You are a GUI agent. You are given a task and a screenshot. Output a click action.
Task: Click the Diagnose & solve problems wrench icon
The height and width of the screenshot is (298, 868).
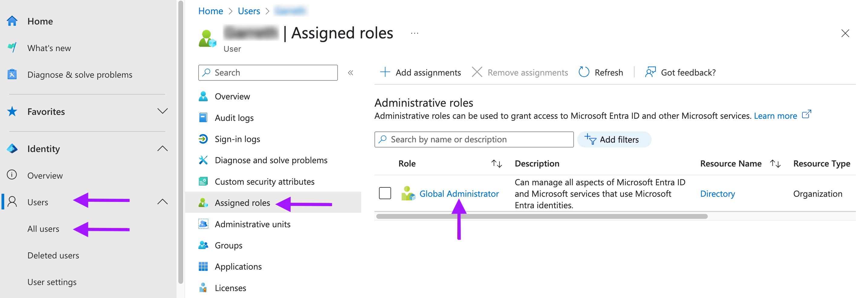point(12,74)
